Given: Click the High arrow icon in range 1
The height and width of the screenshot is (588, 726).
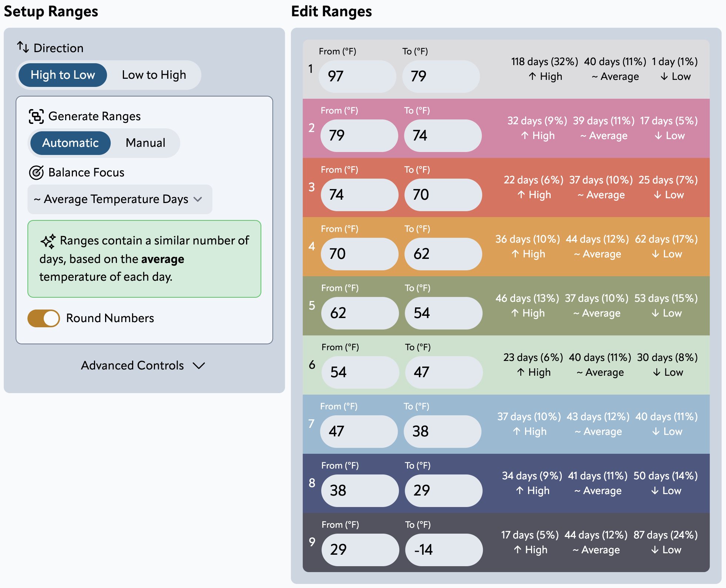Looking at the screenshot, I should (532, 76).
